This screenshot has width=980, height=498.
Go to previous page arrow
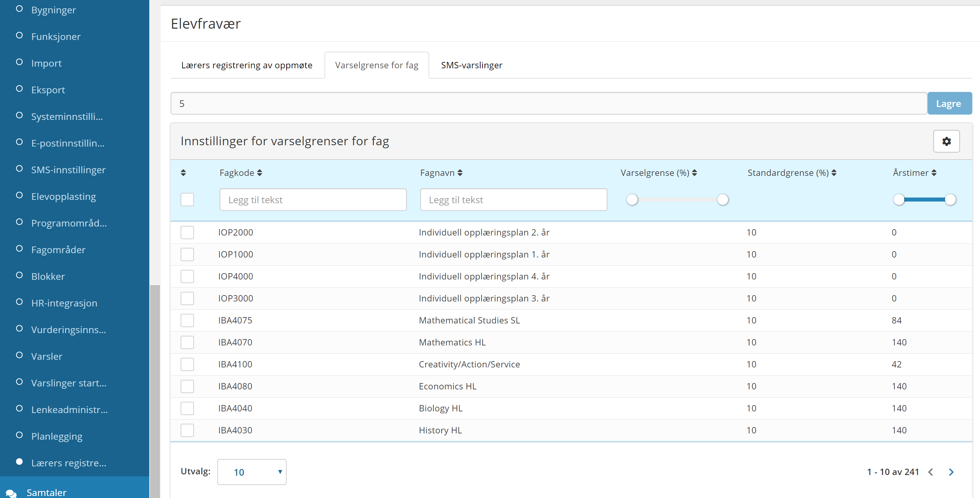931,472
